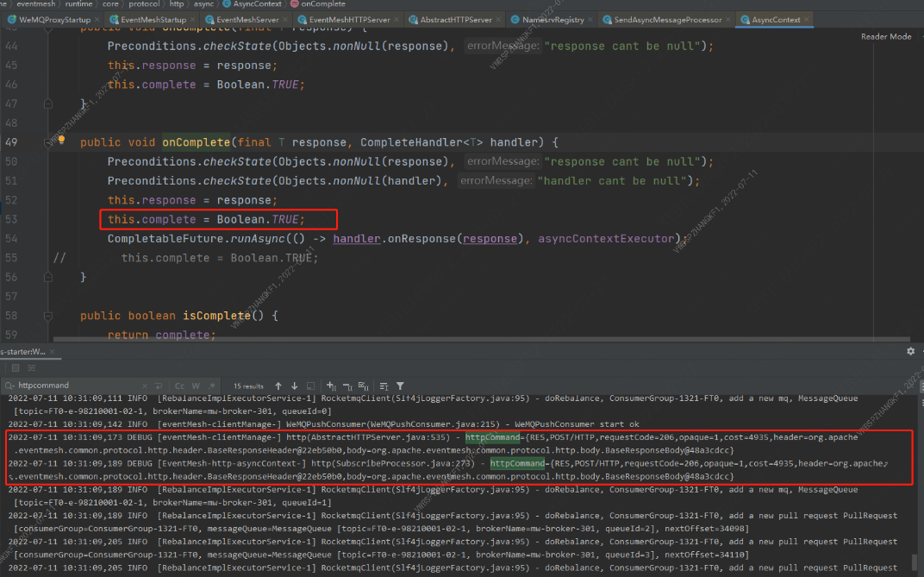Fold the method-end marker at line 47

pos(47,103)
